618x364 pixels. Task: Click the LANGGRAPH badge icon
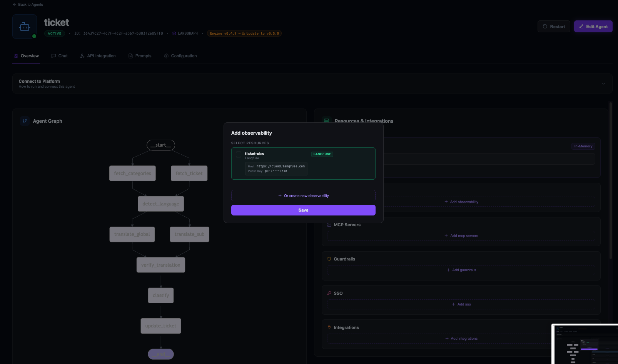174,33
